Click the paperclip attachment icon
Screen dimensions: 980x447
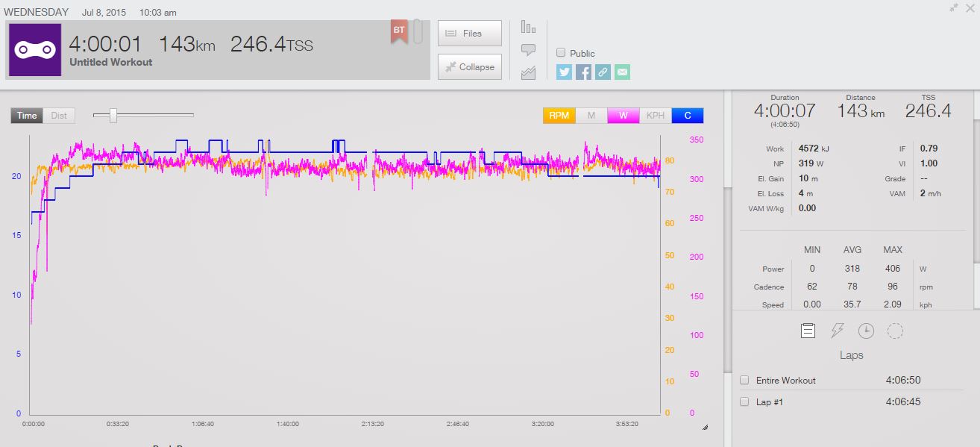click(x=418, y=32)
